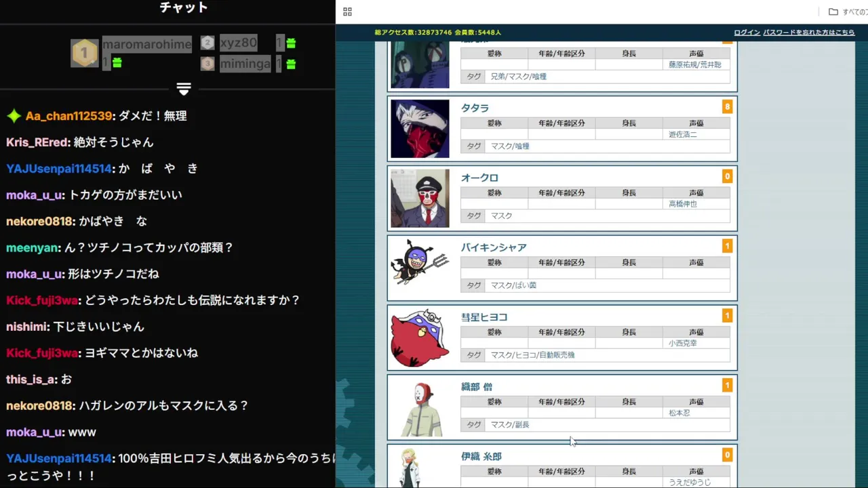This screenshot has width=868, height=488.
Task: Open 彗星ヒヨコ character name link
Action: (484, 317)
